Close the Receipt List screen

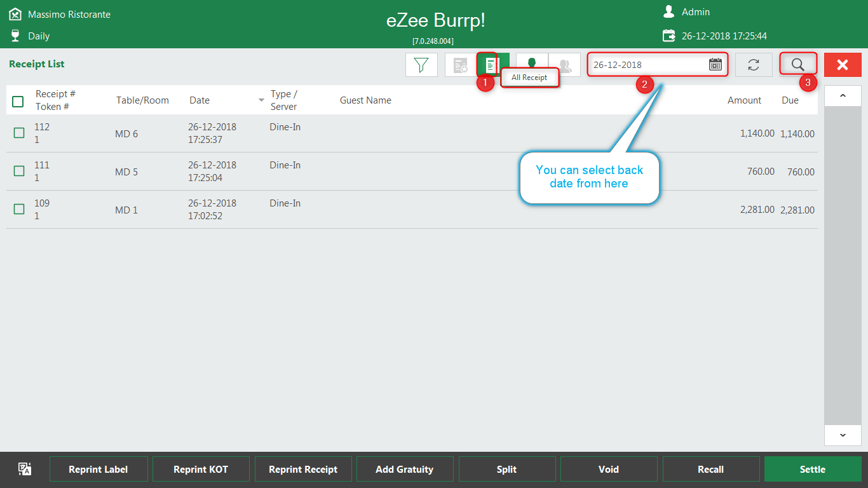[x=843, y=65]
